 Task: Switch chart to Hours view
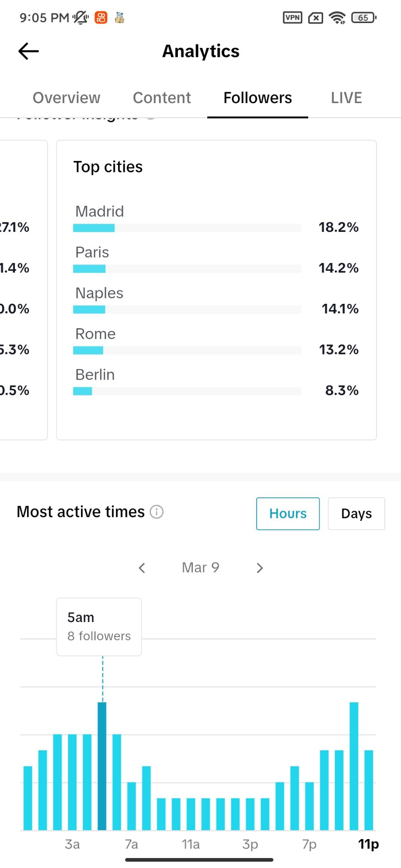tap(288, 514)
